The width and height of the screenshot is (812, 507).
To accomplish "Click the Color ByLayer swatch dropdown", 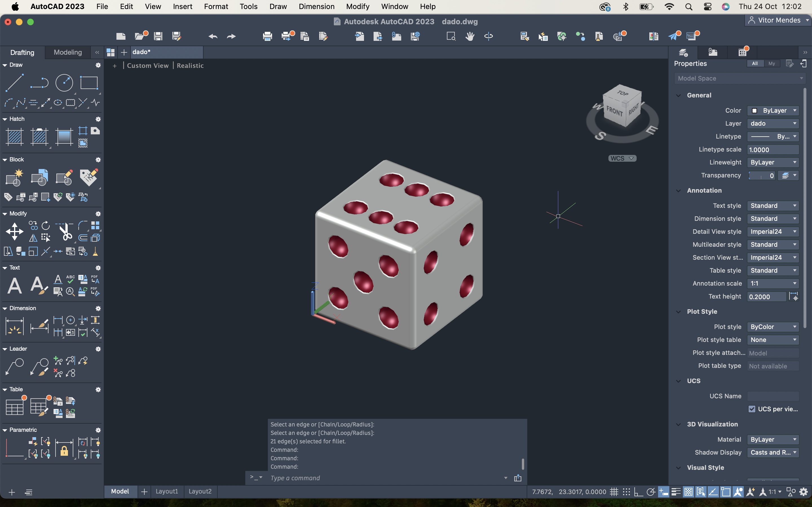I will click(773, 110).
